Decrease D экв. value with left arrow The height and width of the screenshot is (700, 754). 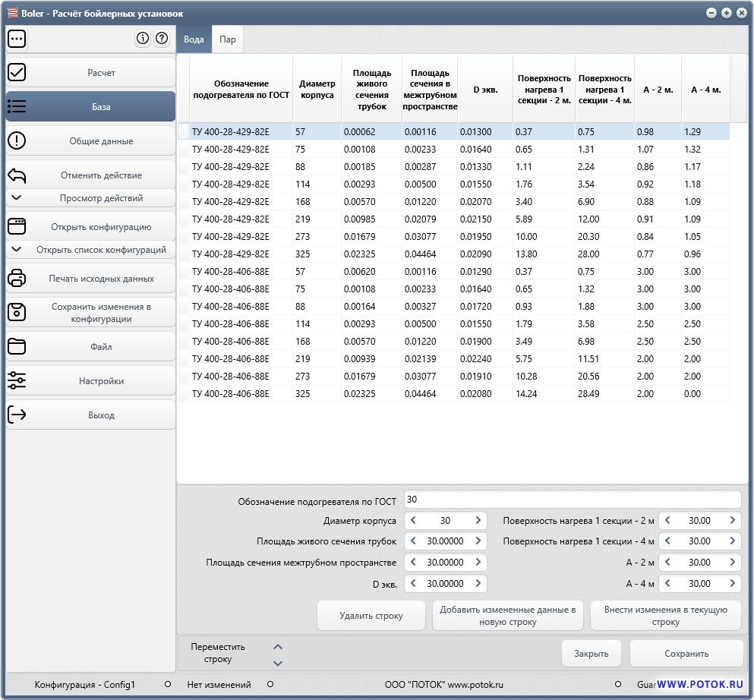coord(413,584)
